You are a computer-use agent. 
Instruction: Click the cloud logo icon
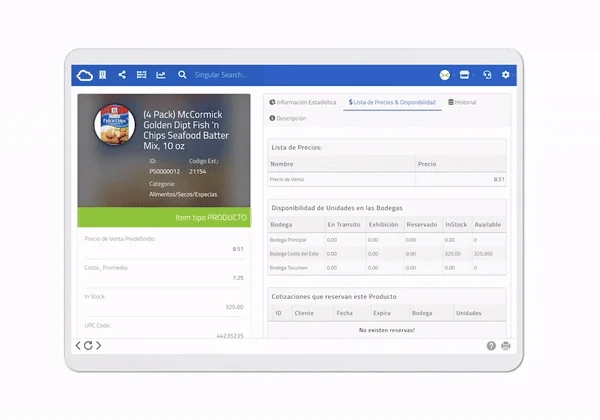85,75
